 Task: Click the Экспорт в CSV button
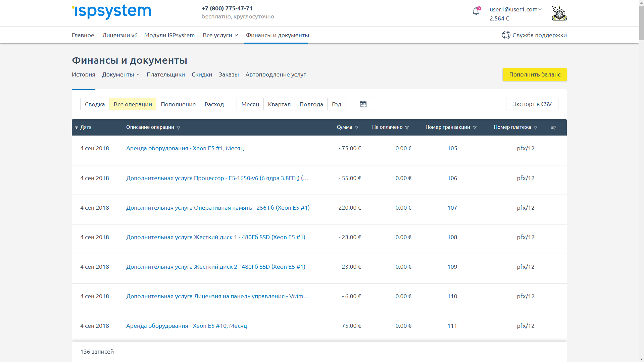click(532, 104)
